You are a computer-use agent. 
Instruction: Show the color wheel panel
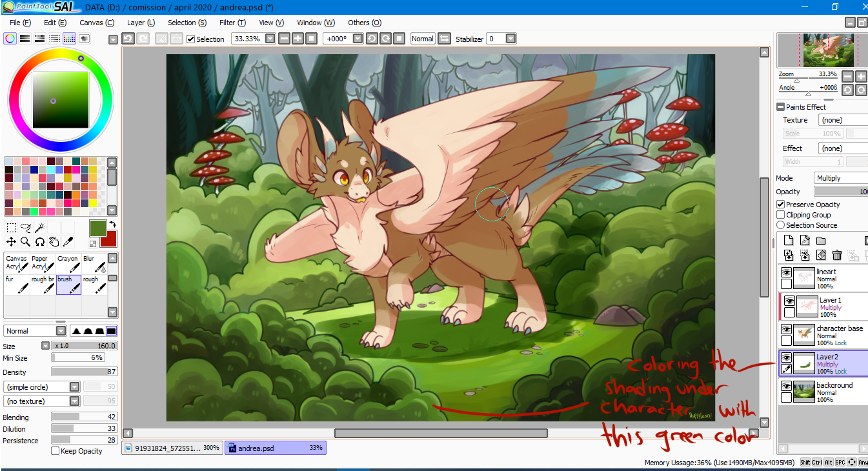point(10,39)
